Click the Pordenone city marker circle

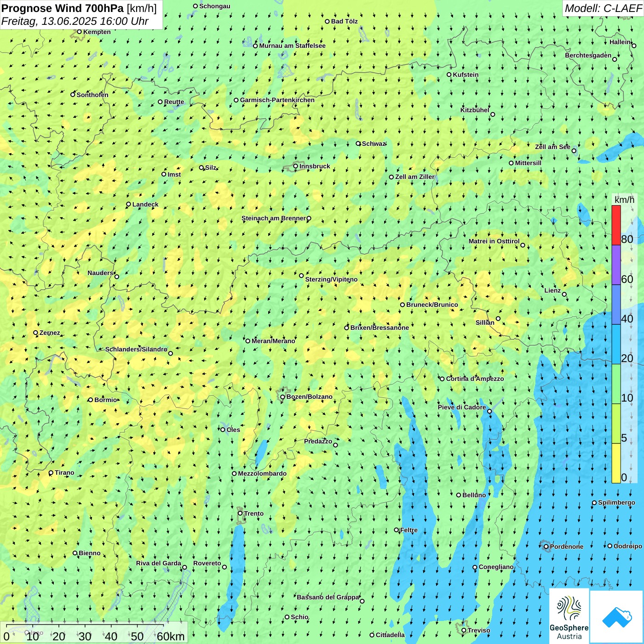(x=546, y=546)
